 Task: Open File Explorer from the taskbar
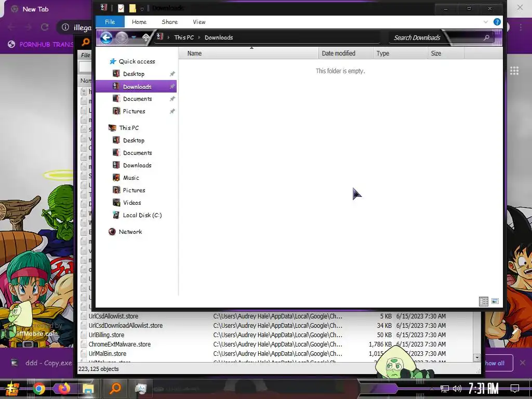[x=88, y=389]
